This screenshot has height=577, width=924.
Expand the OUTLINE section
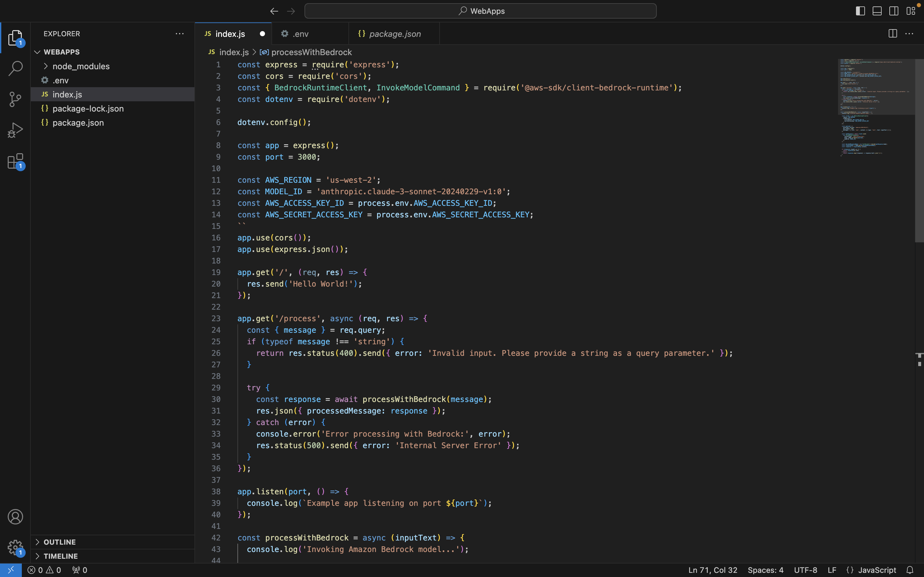click(x=60, y=542)
